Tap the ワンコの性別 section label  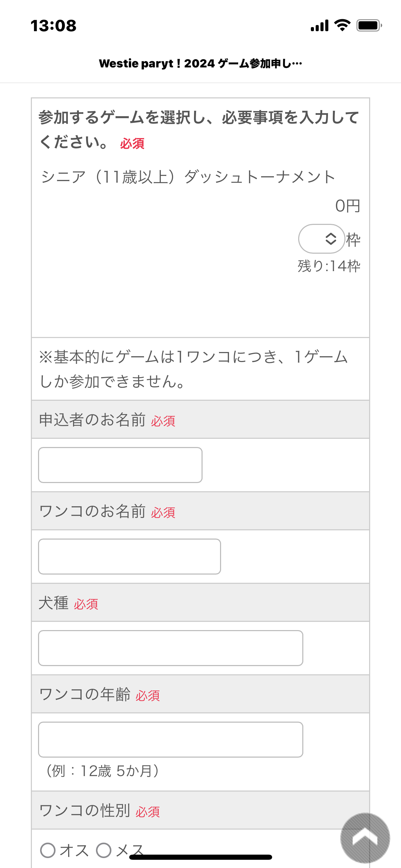[x=85, y=811]
